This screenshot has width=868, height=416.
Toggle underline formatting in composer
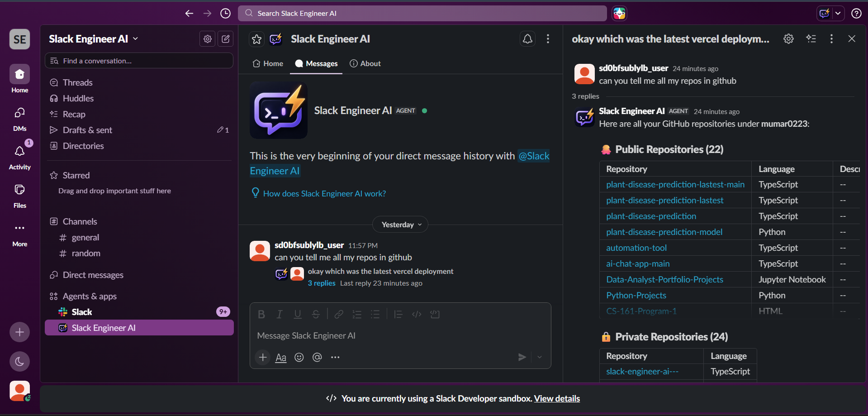coord(298,315)
